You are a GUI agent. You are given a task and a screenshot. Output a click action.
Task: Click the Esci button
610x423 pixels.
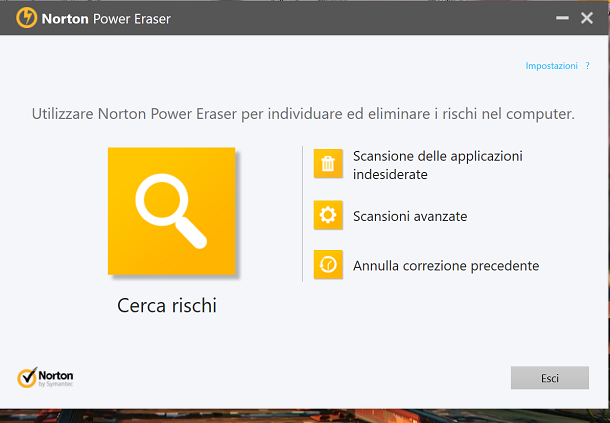[550, 378]
